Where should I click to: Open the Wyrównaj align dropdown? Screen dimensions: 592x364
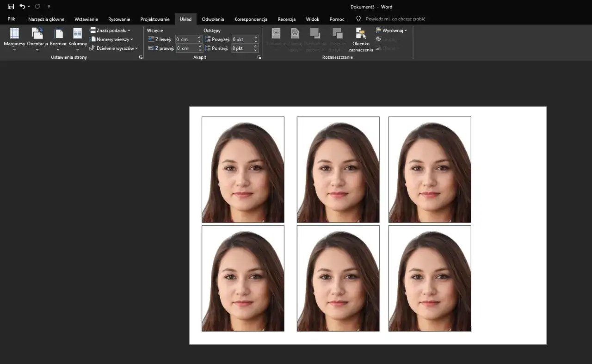tap(392, 31)
